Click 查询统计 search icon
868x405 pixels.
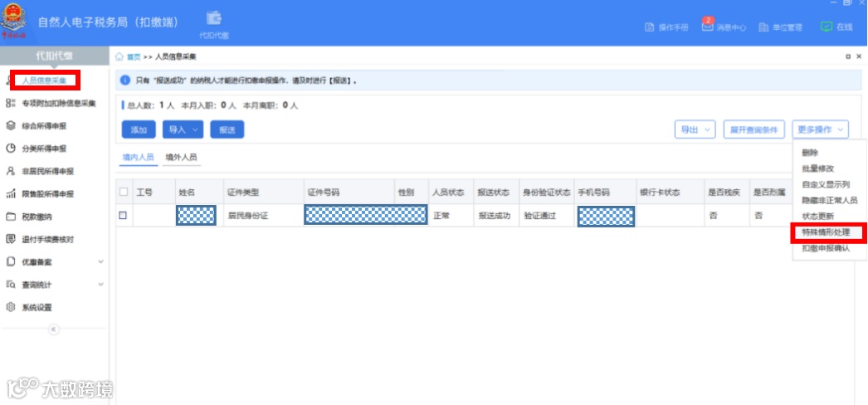coord(10,285)
